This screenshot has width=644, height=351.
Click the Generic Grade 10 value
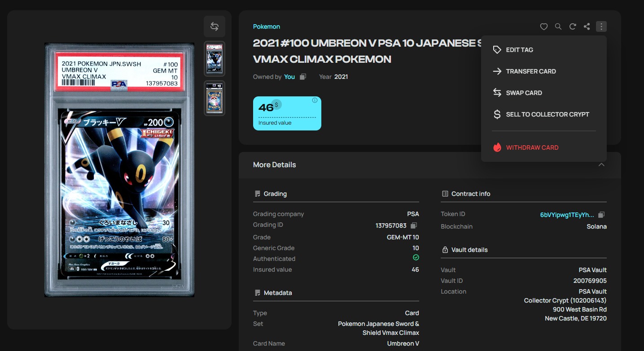416,248
